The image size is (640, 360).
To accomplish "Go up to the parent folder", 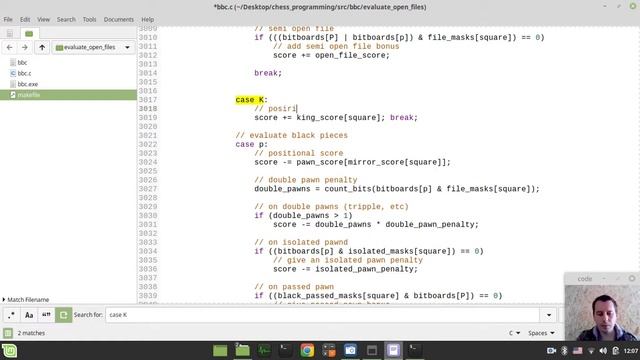I will [42, 47].
